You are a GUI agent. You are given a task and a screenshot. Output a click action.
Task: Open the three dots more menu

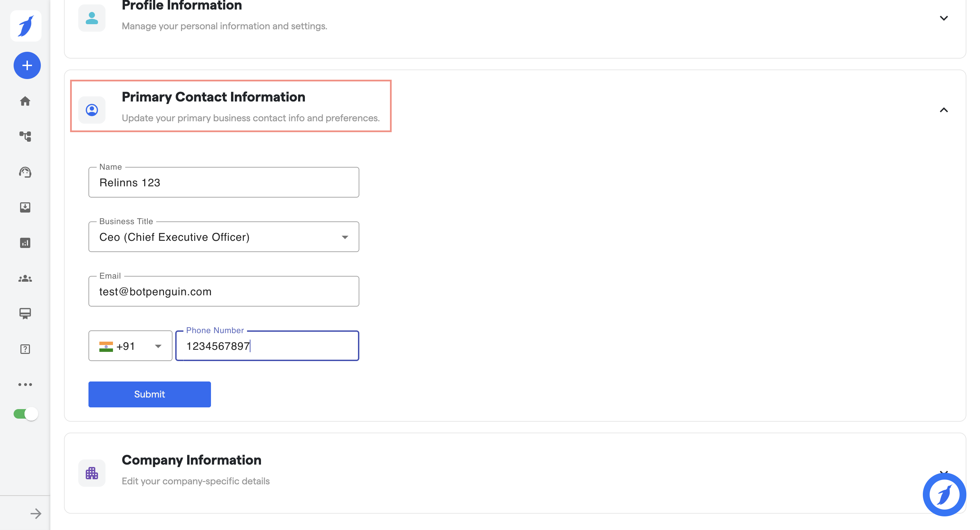[25, 385]
